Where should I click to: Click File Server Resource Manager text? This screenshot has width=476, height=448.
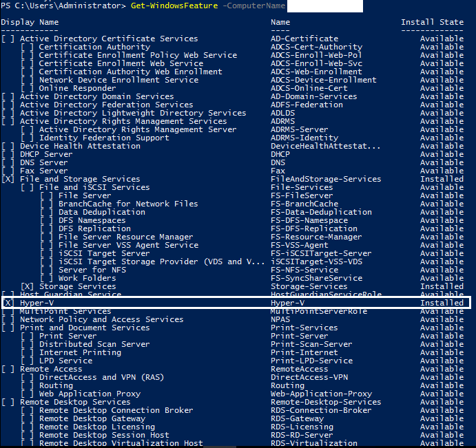click(125, 237)
